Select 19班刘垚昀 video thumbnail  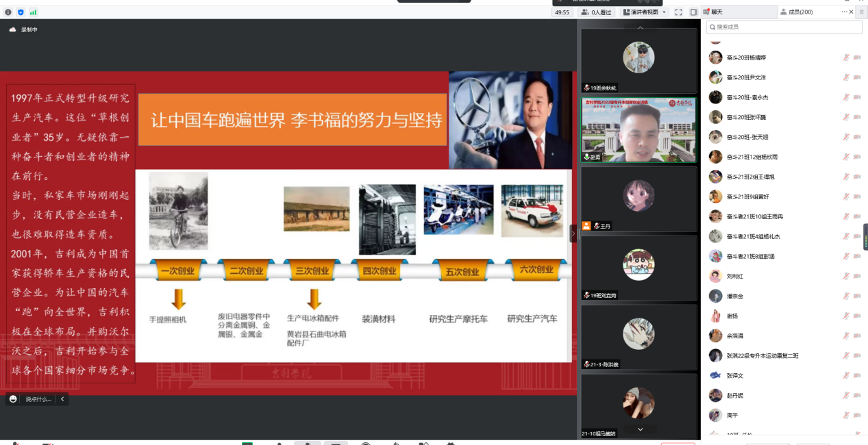coord(638,268)
